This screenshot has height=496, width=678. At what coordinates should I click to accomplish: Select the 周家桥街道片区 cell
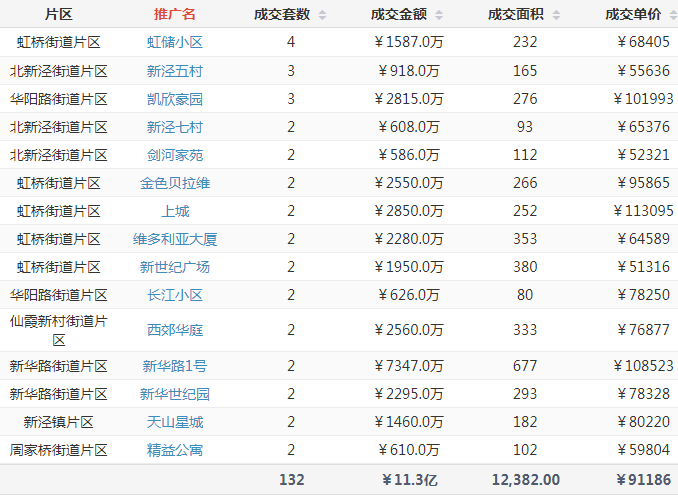click(58, 450)
